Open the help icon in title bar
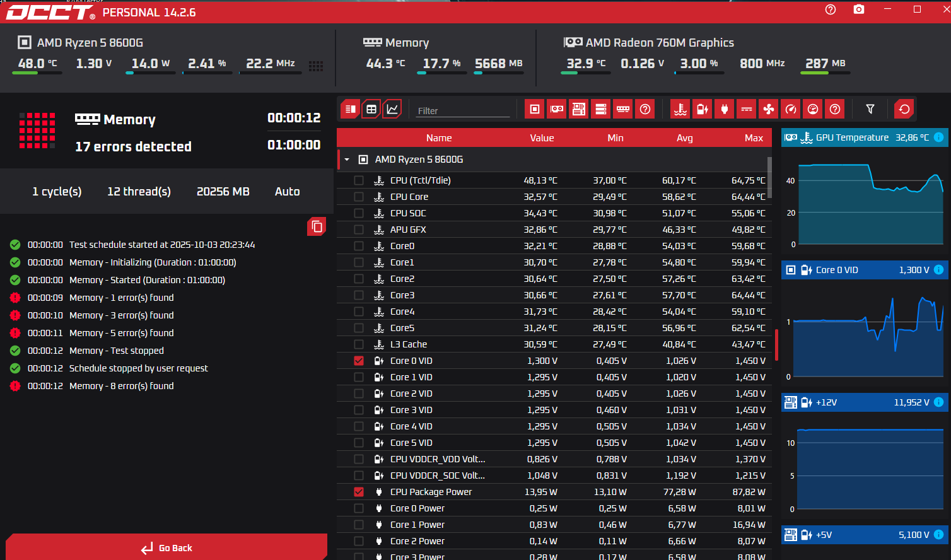Viewport: 951px width, 560px height. pos(831,9)
